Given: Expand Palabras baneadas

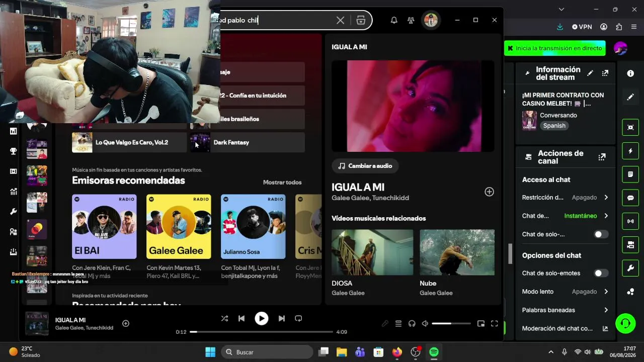Looking at the screenshot, I should coord(566,310).
